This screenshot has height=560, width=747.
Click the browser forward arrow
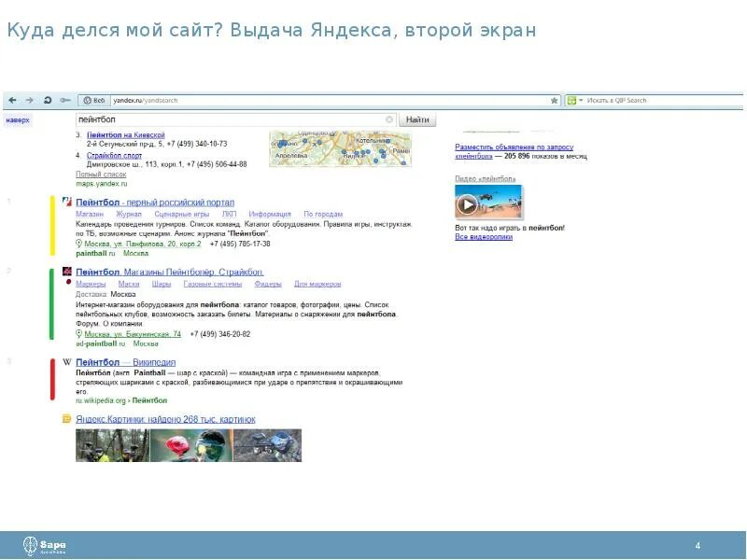(x=30, y=101)
